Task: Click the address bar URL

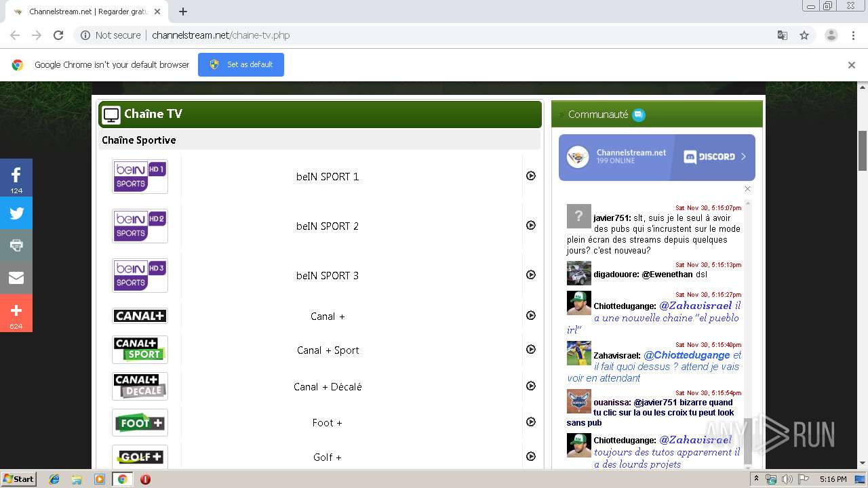Action: [x=220, y=35]
